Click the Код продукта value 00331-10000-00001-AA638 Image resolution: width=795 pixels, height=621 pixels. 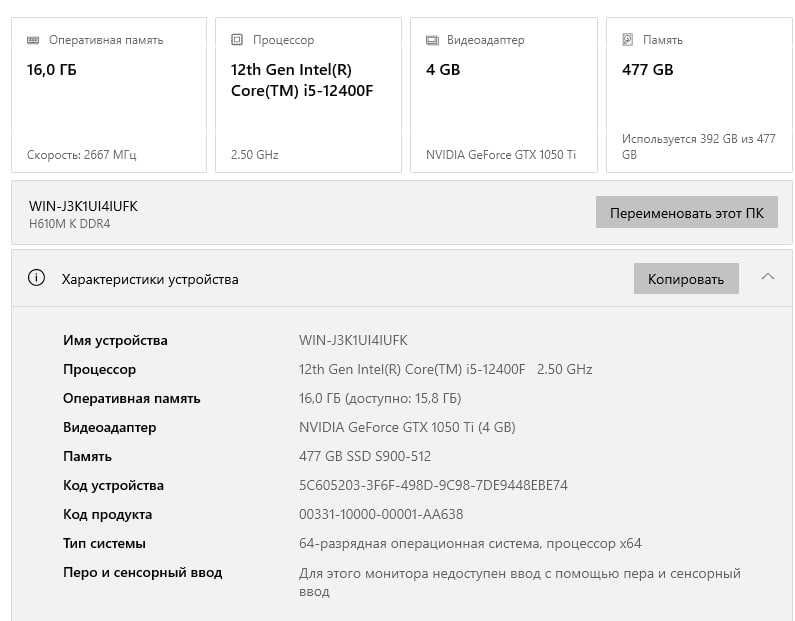tap(381, 515)
